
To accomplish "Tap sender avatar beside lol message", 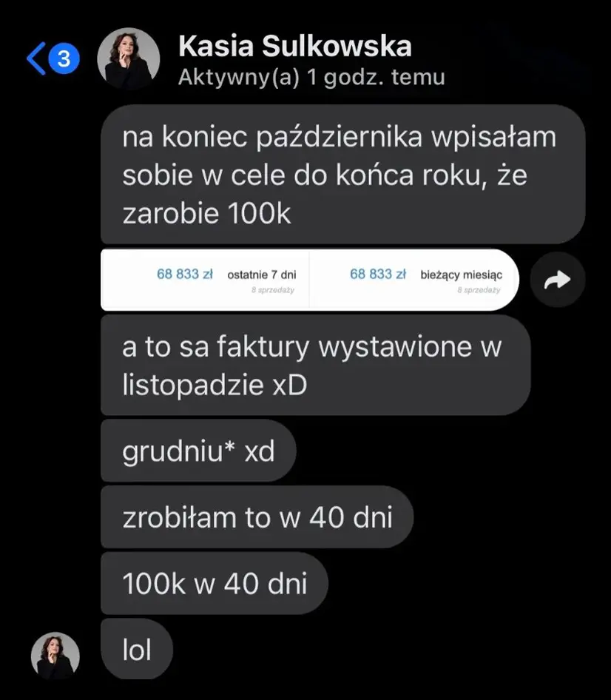I will pyautogui.click(x=55, y=656).
